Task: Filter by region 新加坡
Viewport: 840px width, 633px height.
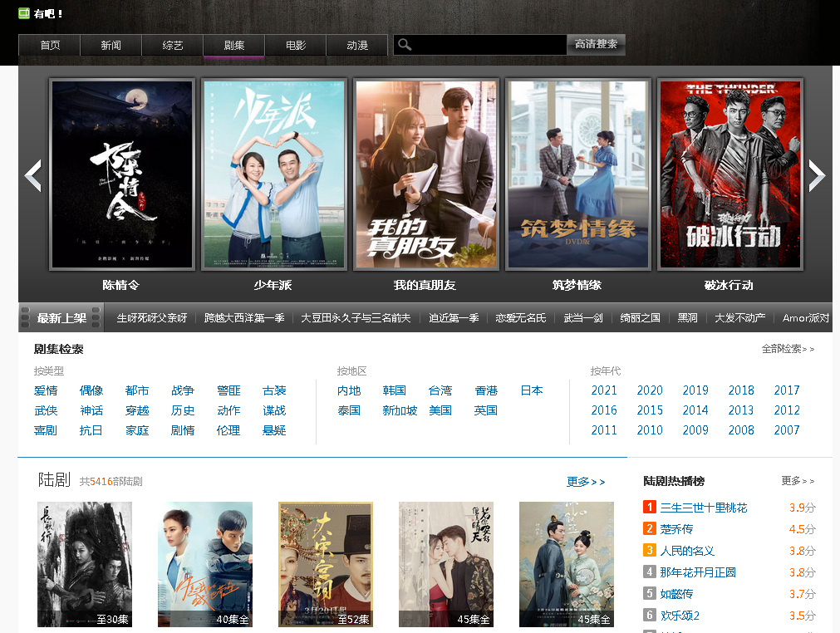Action: [x=400, y=410]
